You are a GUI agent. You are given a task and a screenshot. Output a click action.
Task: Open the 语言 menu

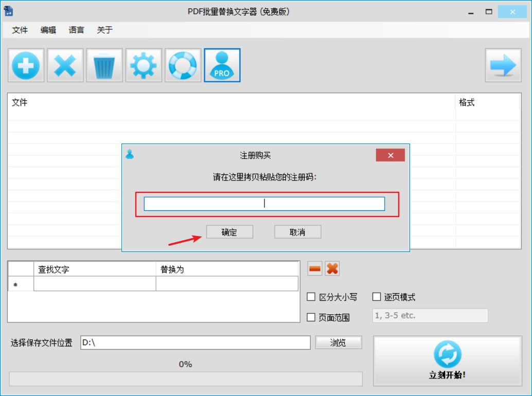coord(76,30)
